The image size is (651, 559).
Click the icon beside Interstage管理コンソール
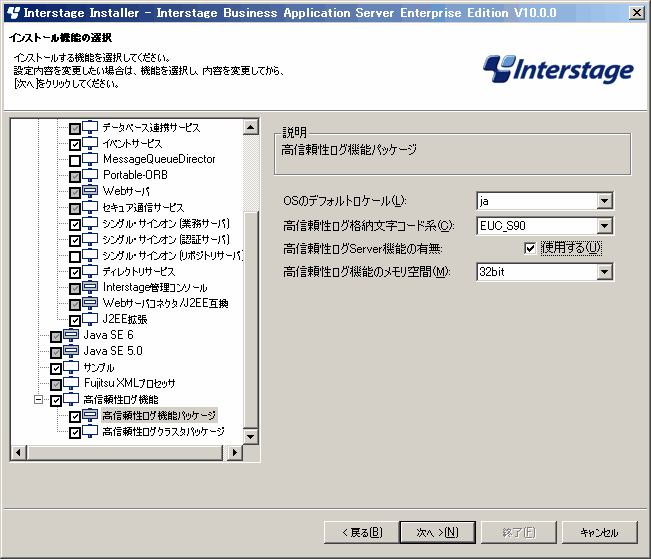[90, 287]
